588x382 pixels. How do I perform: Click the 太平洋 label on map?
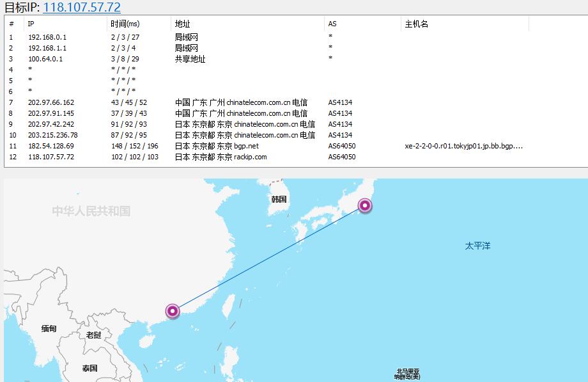click(x=478, y=246)
